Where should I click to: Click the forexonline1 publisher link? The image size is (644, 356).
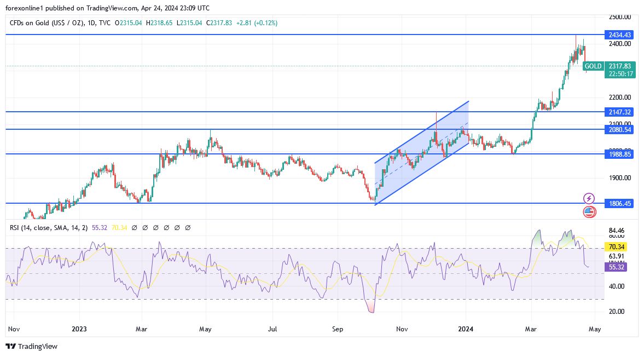pyautogui.click(x=24, y=8)
